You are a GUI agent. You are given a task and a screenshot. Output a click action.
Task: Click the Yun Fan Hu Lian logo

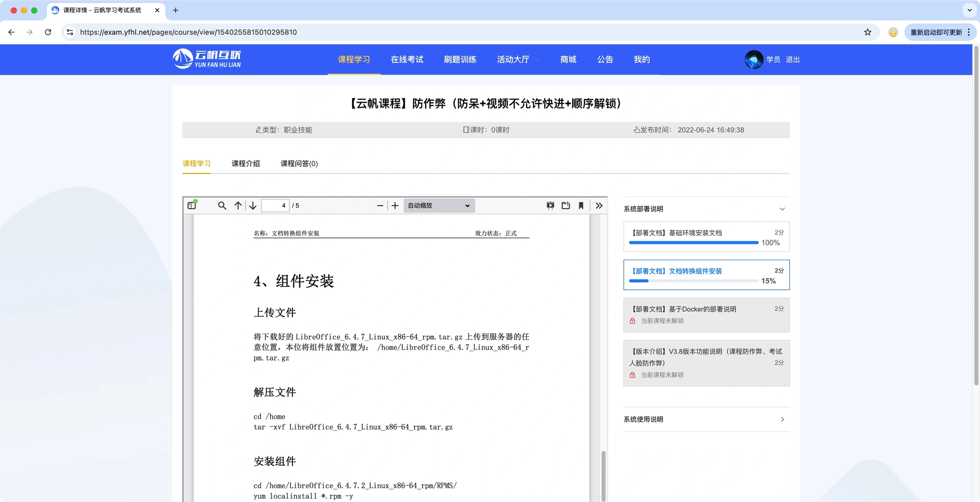click(207, 59)
